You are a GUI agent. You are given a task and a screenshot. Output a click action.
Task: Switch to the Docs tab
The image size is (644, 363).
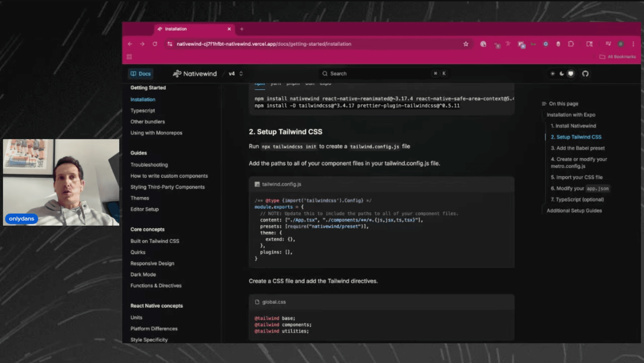click(141, 74)
